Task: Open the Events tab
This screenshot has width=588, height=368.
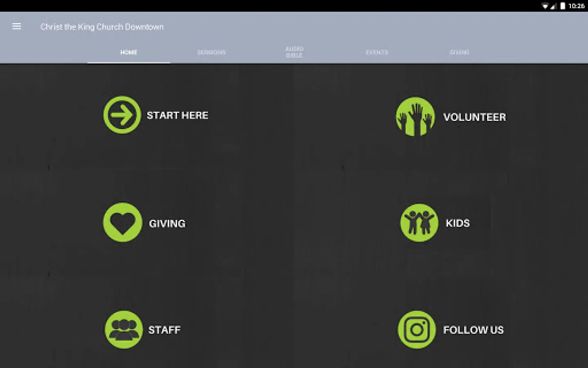Action: point(377,52)
